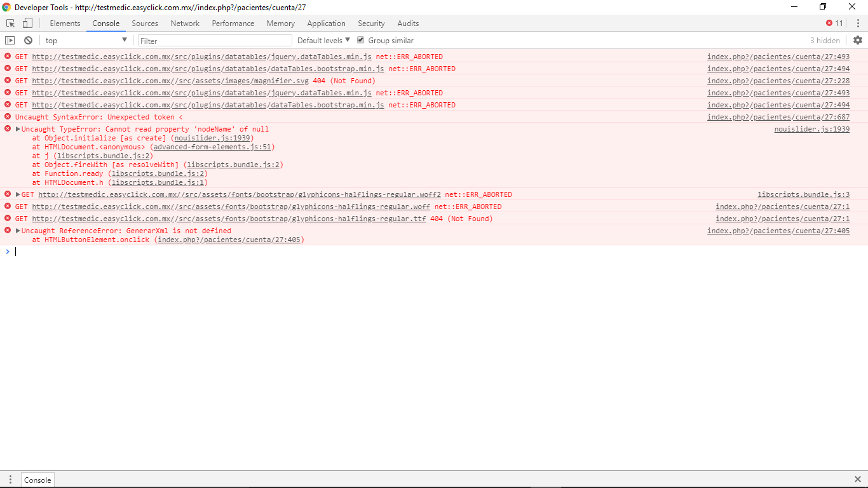Open the drawer three-dot menu at bottom left

(x=10, y=480)
